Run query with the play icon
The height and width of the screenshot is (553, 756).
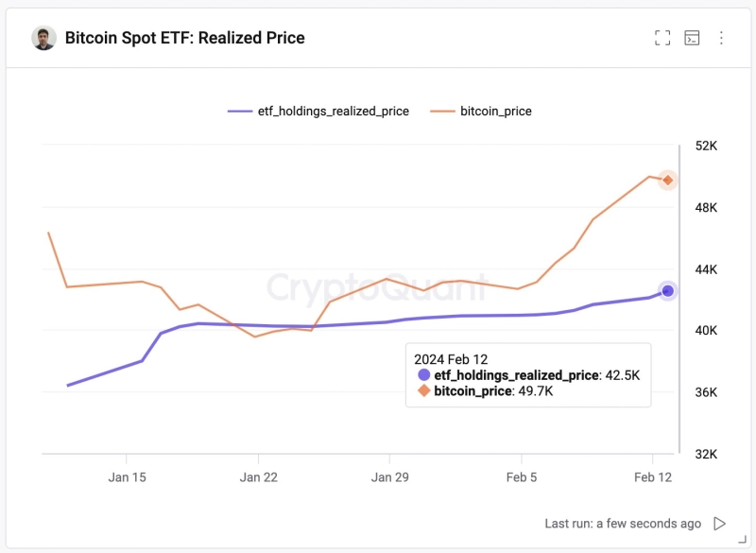pyautogui.click(x=720, y=523)
